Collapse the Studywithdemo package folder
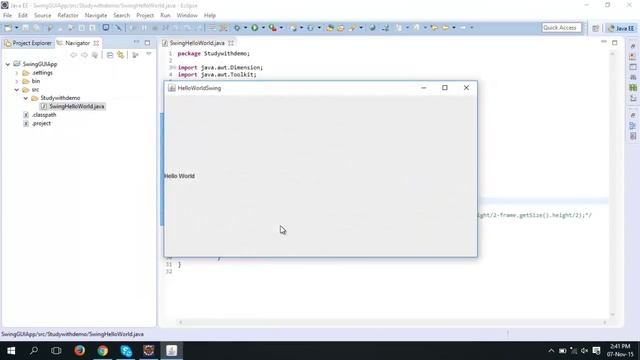 (26, 98)
